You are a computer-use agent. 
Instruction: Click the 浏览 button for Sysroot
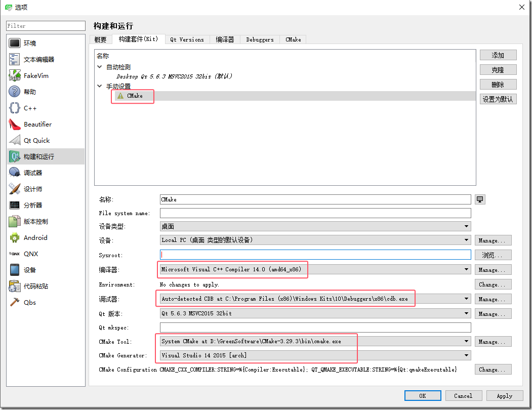[493, 255]
